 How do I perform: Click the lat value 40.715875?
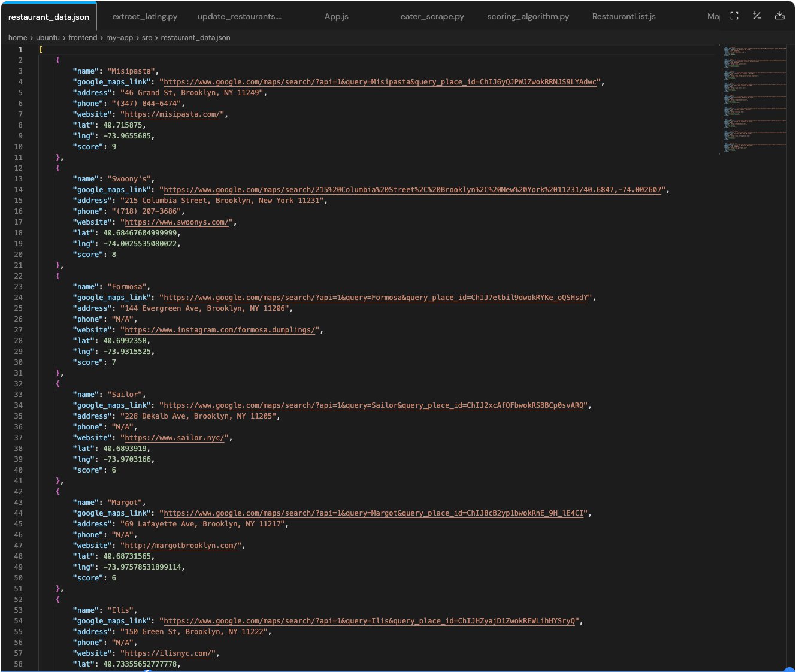click(122, 125)
